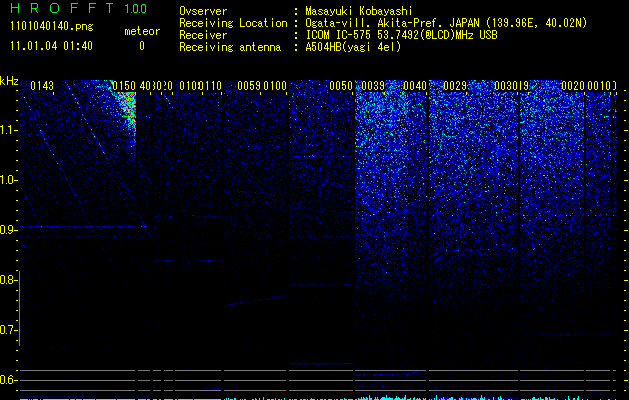Select observer name Masayuki Kobayashi

[359, 11]
